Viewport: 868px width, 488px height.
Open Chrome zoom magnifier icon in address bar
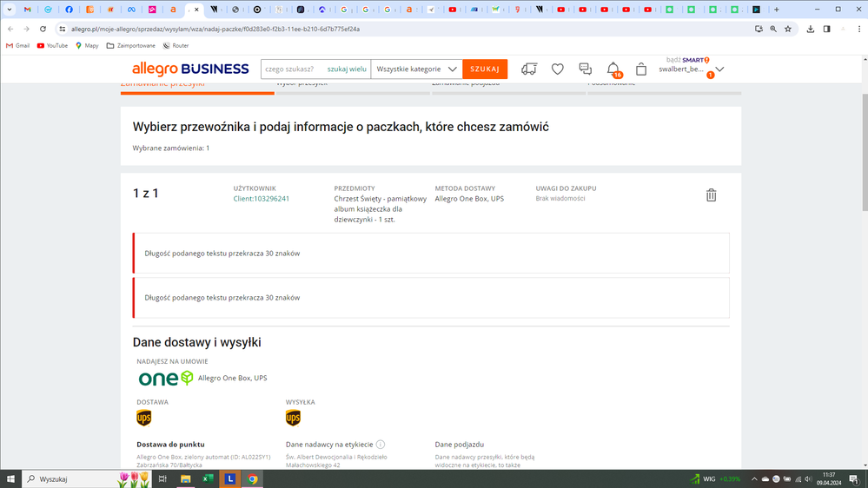[x=773, y=29]
